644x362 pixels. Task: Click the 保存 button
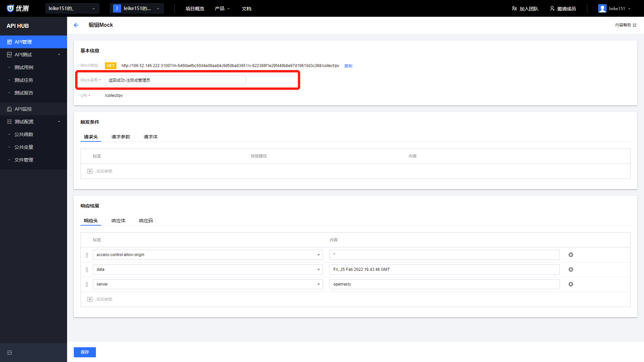pos(85,352)
